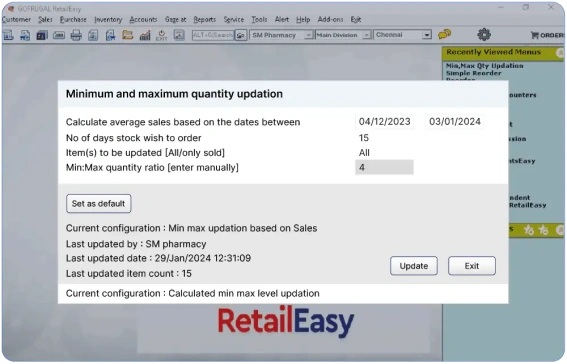Open the Add-ons menu
The height and width of the screenshot is (364, 567).
pos(330,20)
